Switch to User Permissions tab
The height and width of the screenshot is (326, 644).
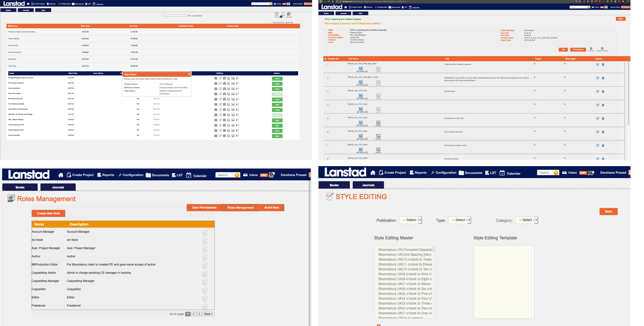[204, 208]
